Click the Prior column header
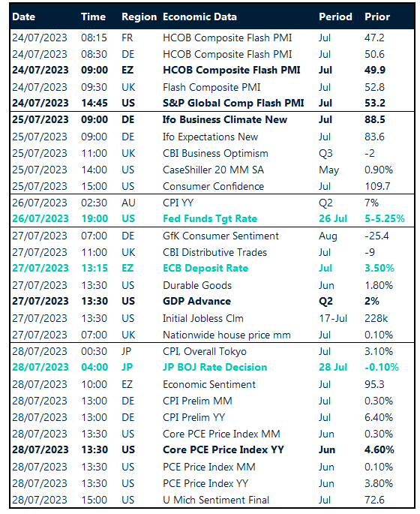 click(x=377, y=17)
